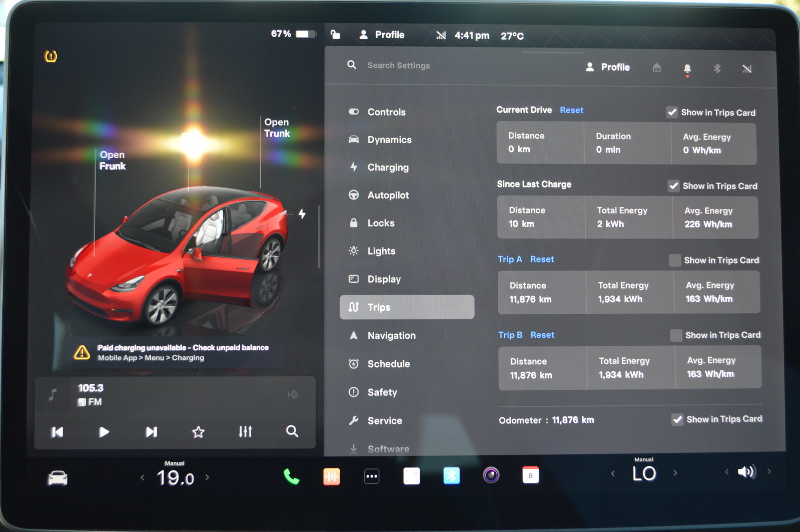Image resolution: width=800 pixels, height=532 pixels.
Task: Open audio equalizer settings icon
Action: (x=245, y=432)
